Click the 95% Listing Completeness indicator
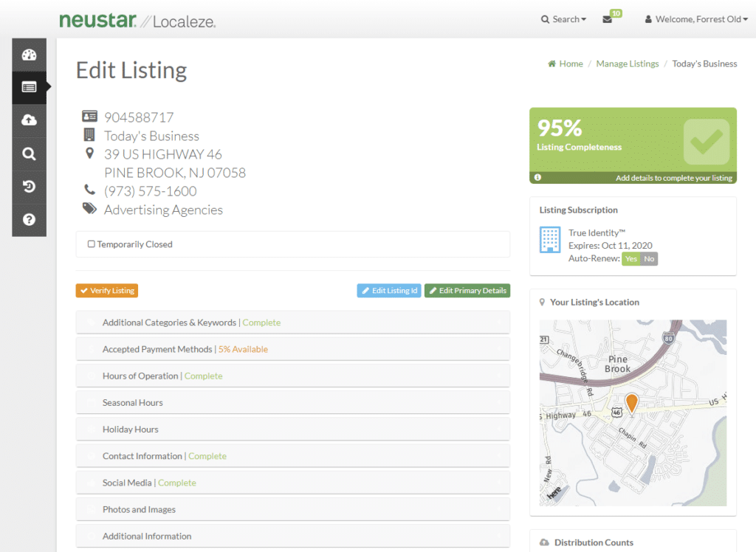This screenshot has height=552, width=756. click(x=633, y=145)
